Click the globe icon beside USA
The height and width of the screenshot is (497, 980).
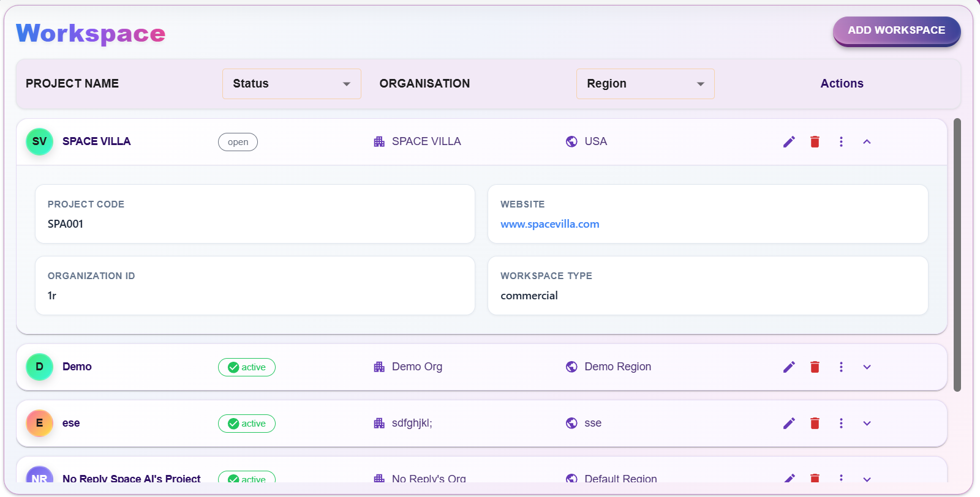(x=571, y=142)
